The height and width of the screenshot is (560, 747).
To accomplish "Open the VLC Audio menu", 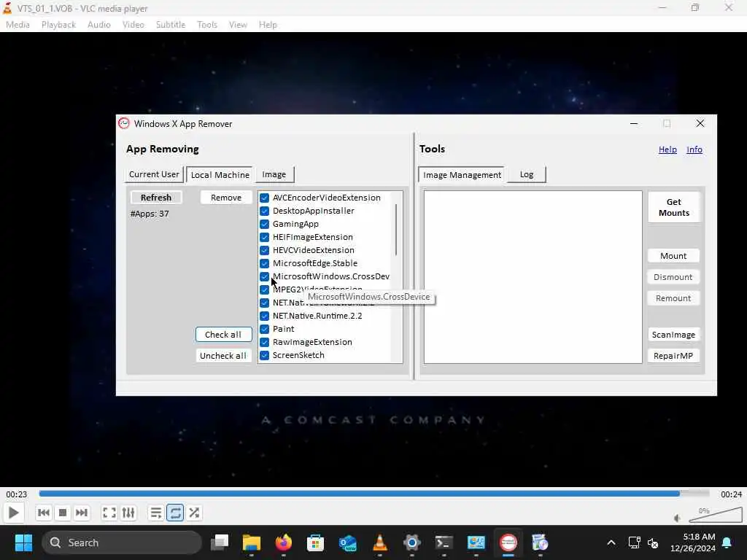I will pyautogui.click(x=99, y=25).
